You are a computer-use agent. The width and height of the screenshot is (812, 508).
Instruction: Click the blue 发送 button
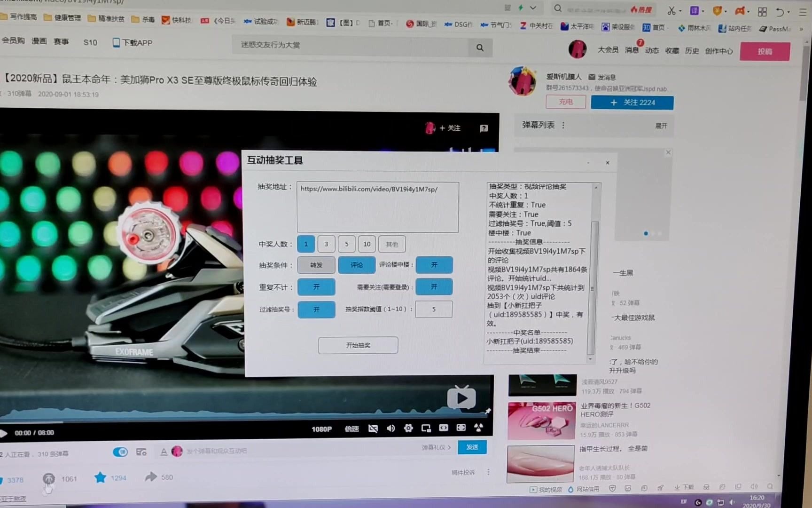point(472,447)
